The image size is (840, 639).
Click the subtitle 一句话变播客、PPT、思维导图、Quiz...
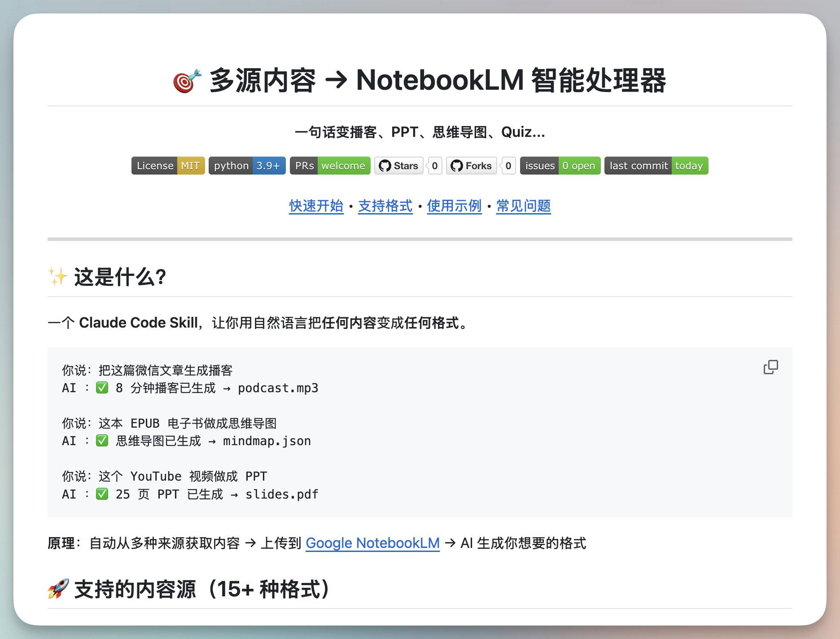click(420, 132)
